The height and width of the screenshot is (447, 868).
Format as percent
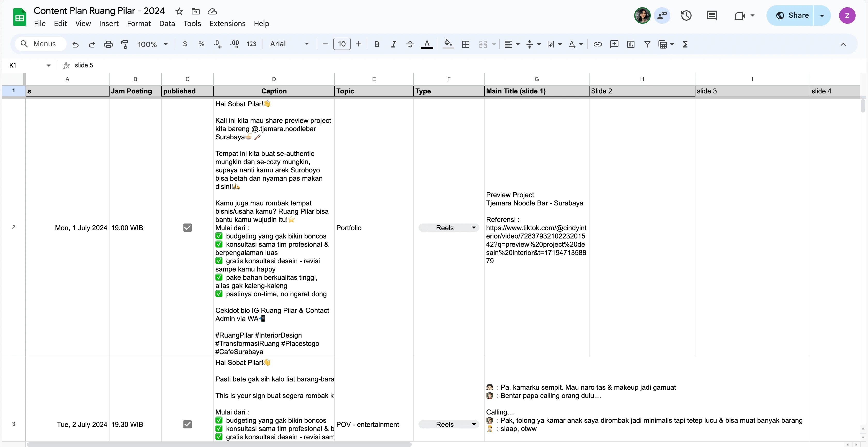coord(201,44)
